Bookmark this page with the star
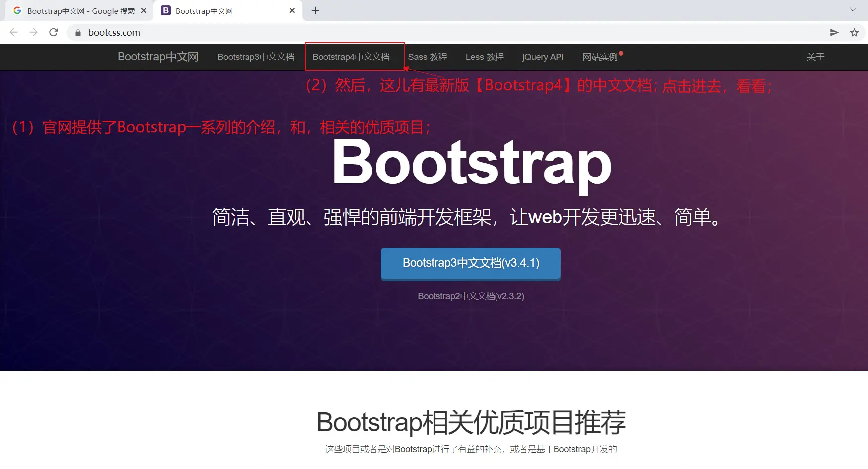The image size is (868, 469). click(854, 33)
